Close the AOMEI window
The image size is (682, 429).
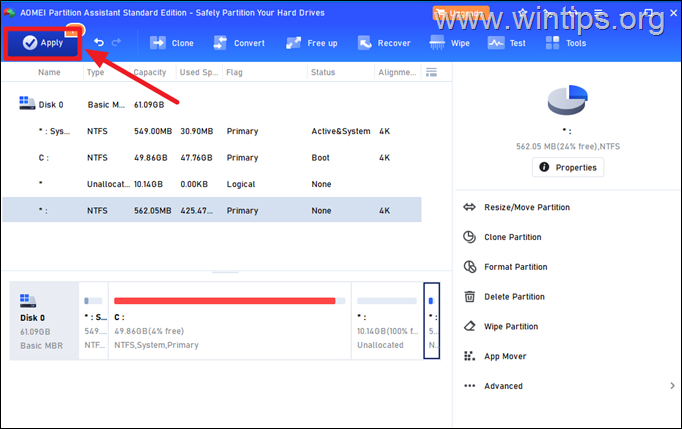point(673,13)
